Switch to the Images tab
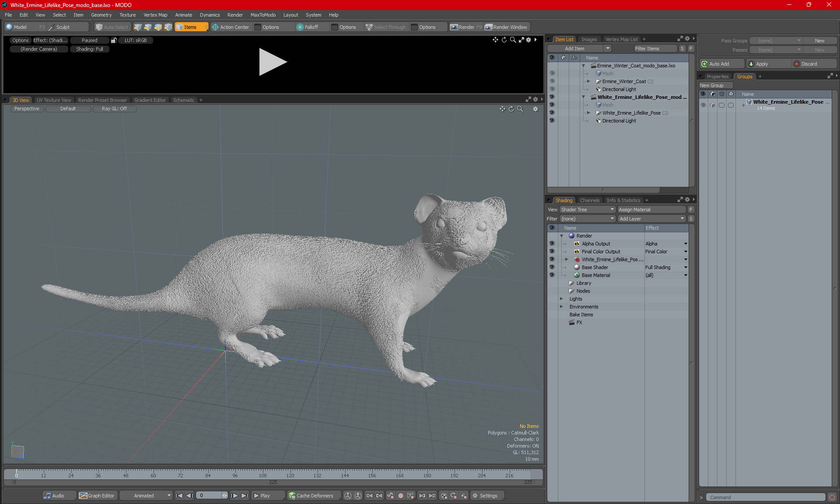Screen dimensions: 840x504 (x=589, y=39)
